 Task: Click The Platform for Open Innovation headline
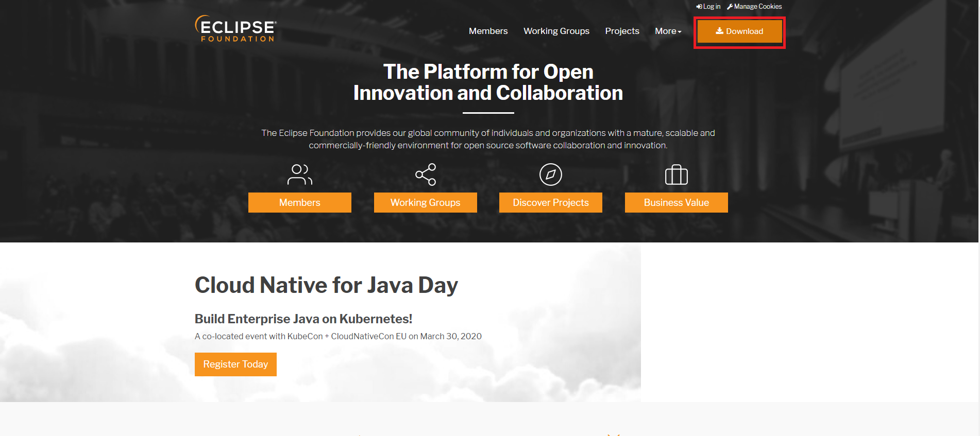click(x=488, y=82)
